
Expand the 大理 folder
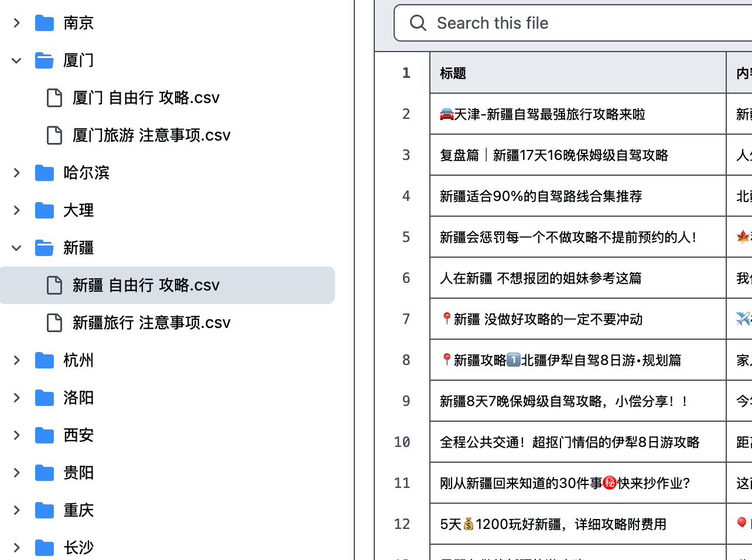coord(16,210)
